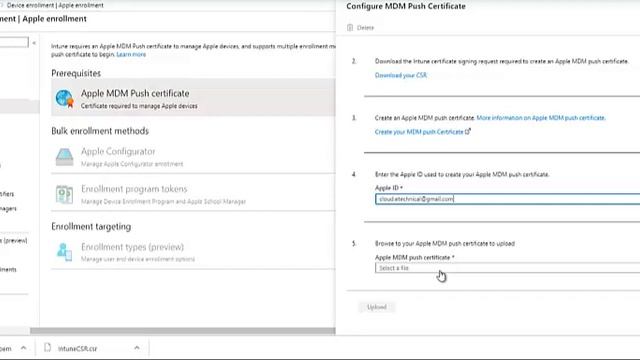Click into the Apple ID input field
640x360 pixels.
point(507,199)
